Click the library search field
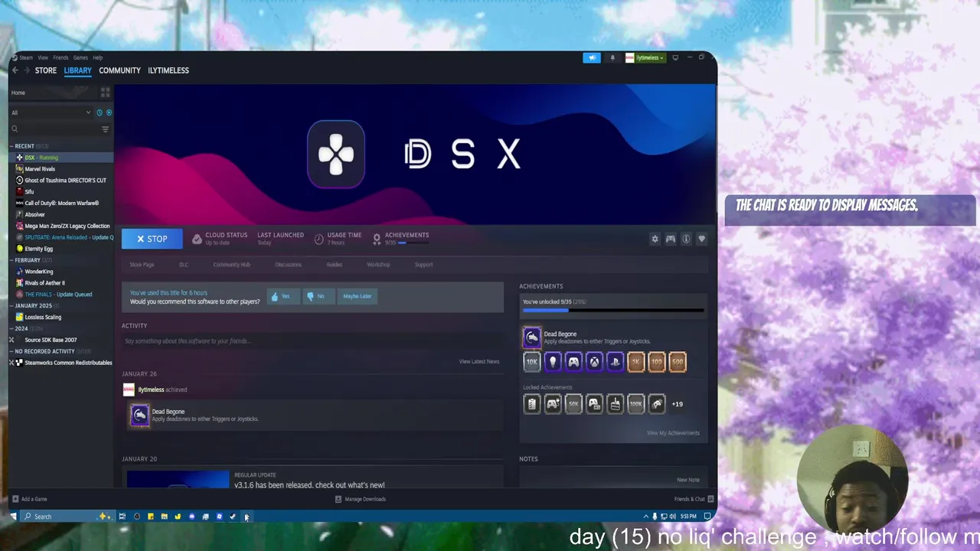The width and height of the screenshot is (980, 551). pyautogui.click(x=54, y=129)
